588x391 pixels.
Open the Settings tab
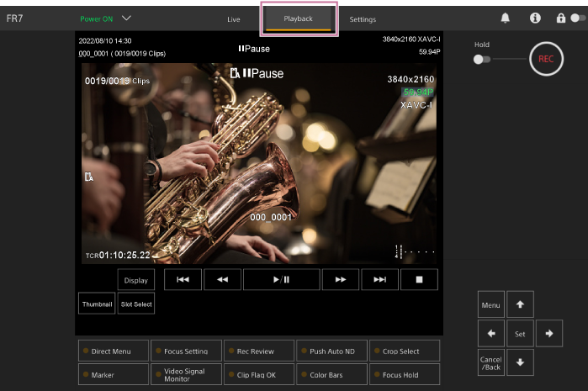click(x=363, y=18)
